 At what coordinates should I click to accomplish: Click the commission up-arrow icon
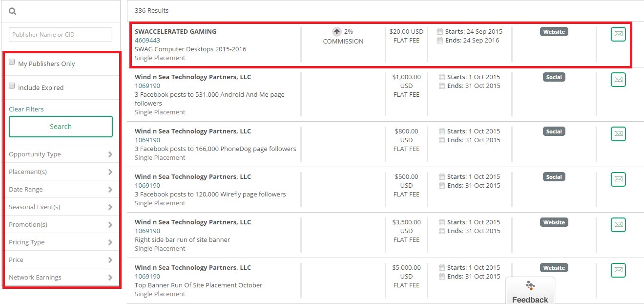click(x=337, y=32)
